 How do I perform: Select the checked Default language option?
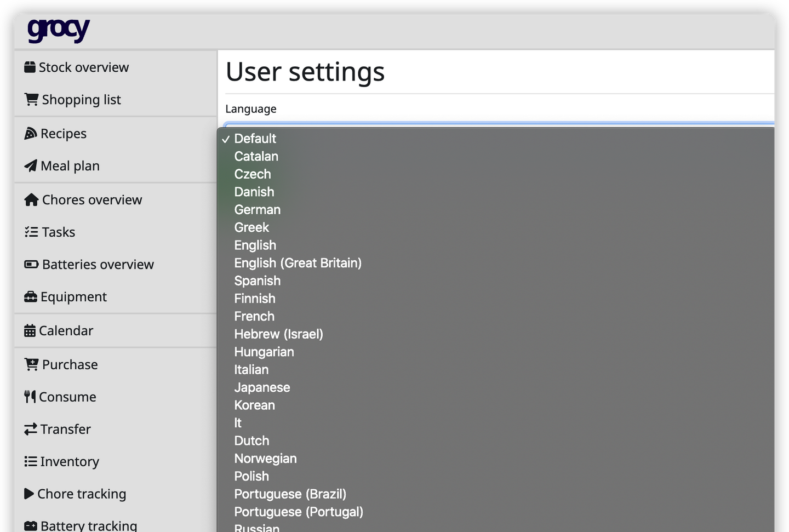(x=255, y=139)
